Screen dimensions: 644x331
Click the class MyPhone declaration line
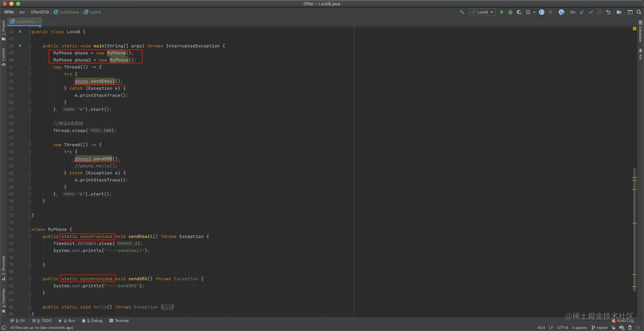click(x=52, y=229)
